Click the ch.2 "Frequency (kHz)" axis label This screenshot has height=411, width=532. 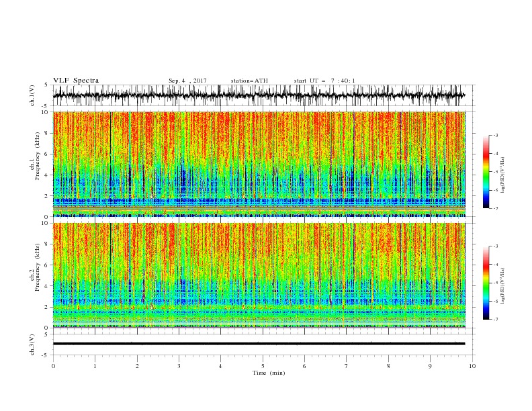tap(37, 267)
